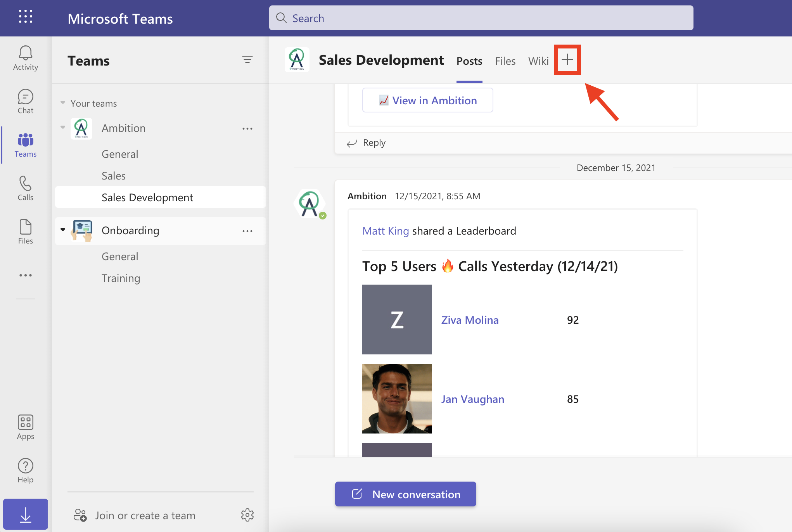Click post timestamp 12/15/2021, 8:55 AM
This screenshot has height=532, width=792.
pos(438,196)
